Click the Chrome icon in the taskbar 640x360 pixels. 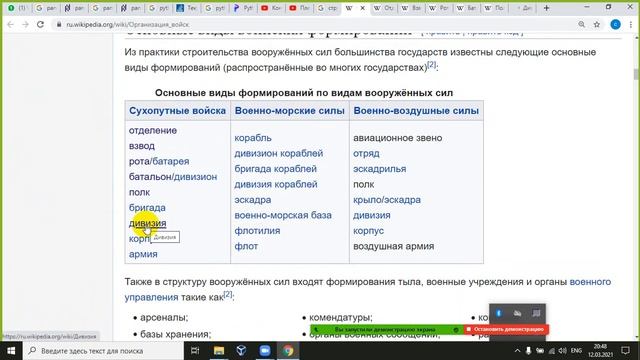pyautogui.click(x=288, y=351)
